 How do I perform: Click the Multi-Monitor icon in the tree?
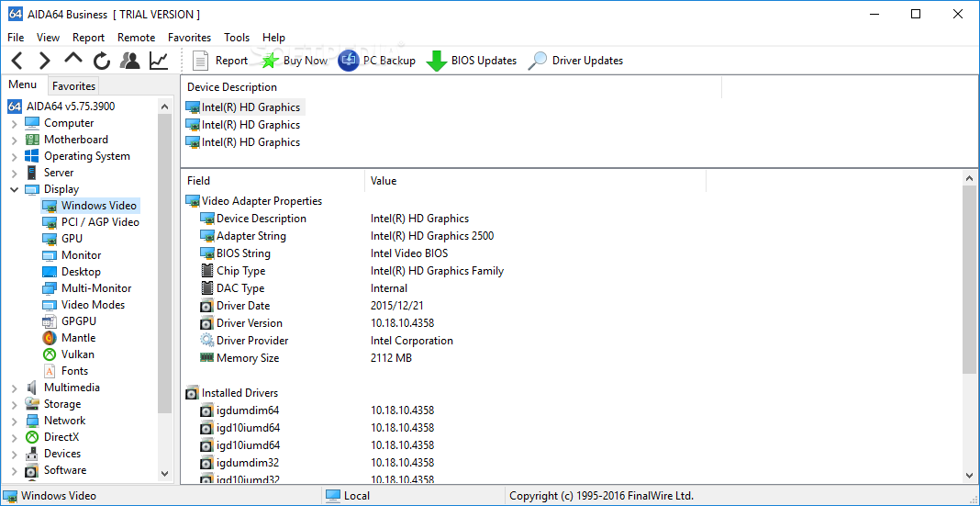[x=50, y=288]
